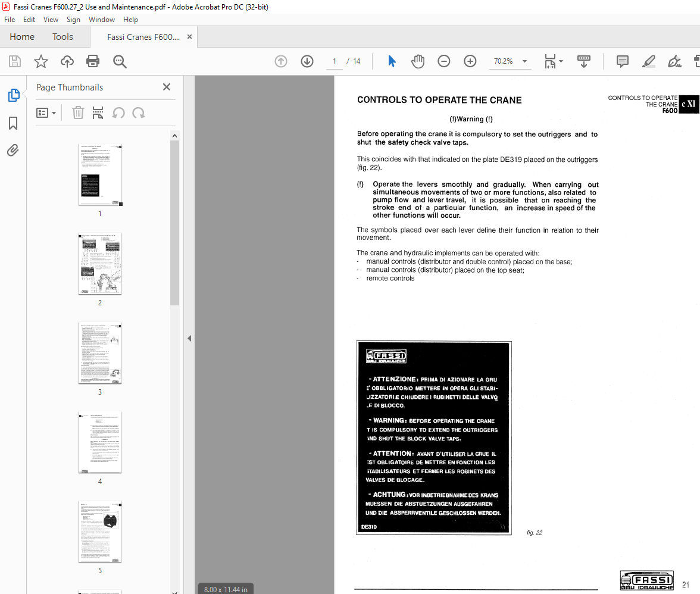700x594 pixels.
Task: Go to next page arrow
Action: pyautogui.click(x=307, y=61)
